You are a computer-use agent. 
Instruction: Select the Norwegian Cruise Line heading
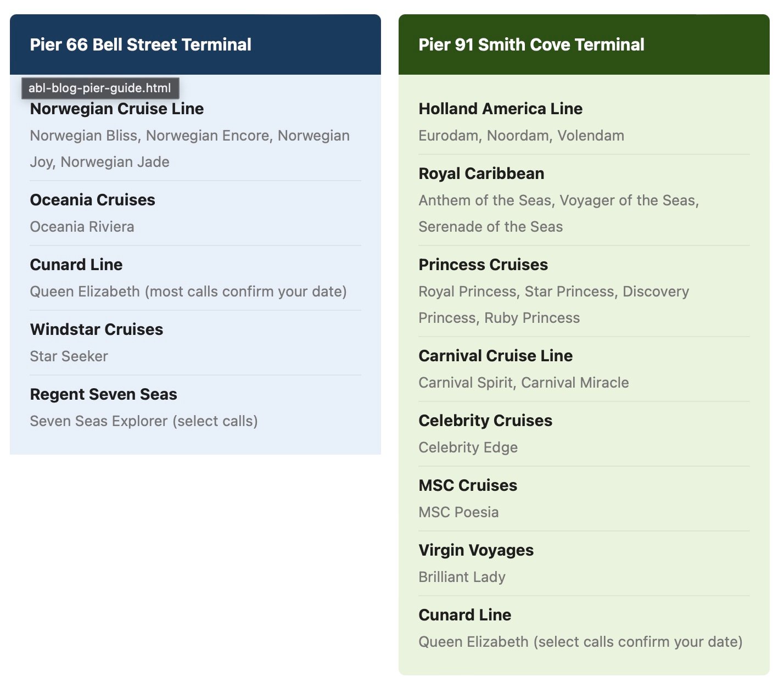coord(117,109)
